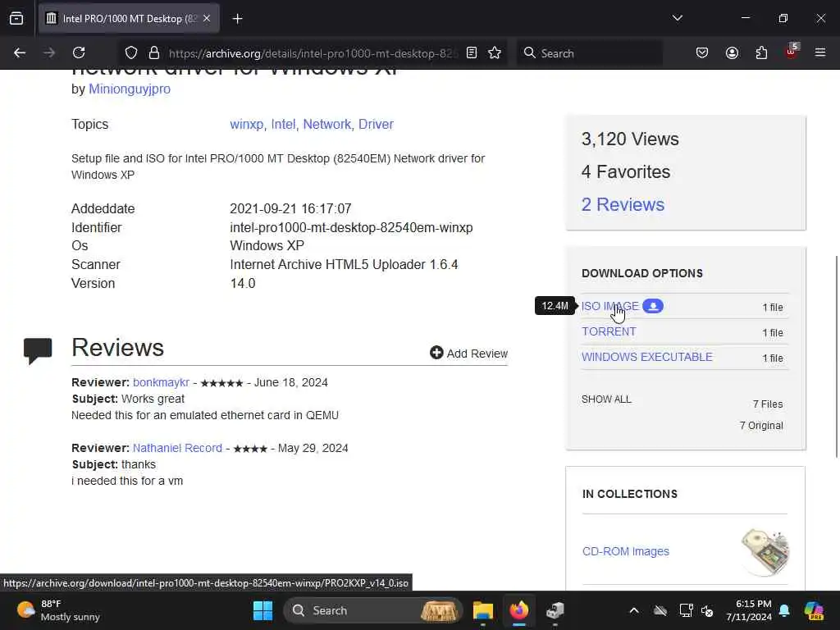The width and height of the screenshot is (840, 630).
Task: Open the winxp topic link
Action: coord(246,125)
